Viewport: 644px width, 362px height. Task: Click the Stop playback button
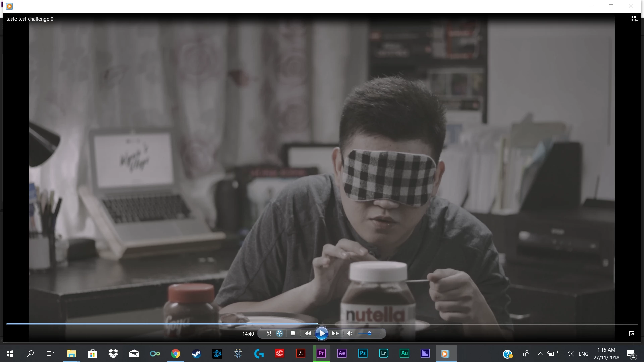coord(293,334)
